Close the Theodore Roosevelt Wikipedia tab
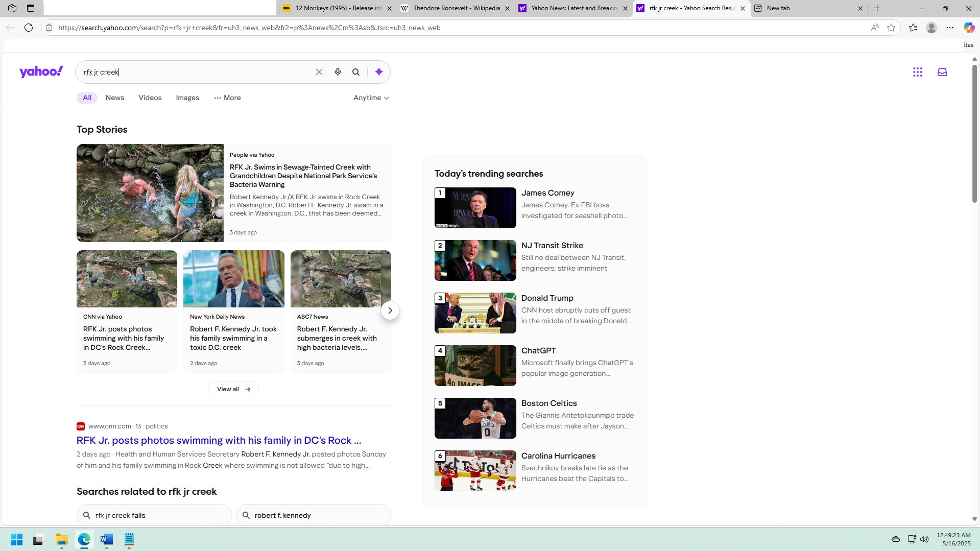 point(507,8)
